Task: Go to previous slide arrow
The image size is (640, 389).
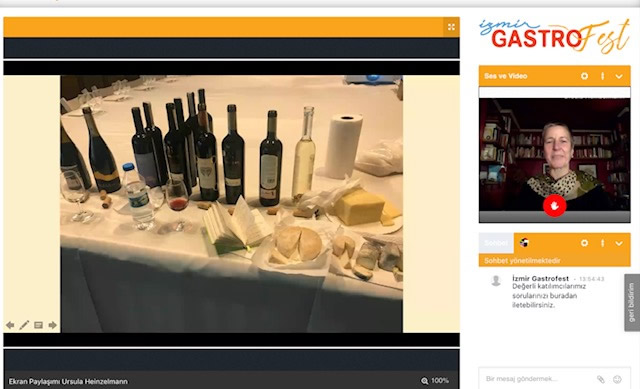Action: [x=10, y=325]
